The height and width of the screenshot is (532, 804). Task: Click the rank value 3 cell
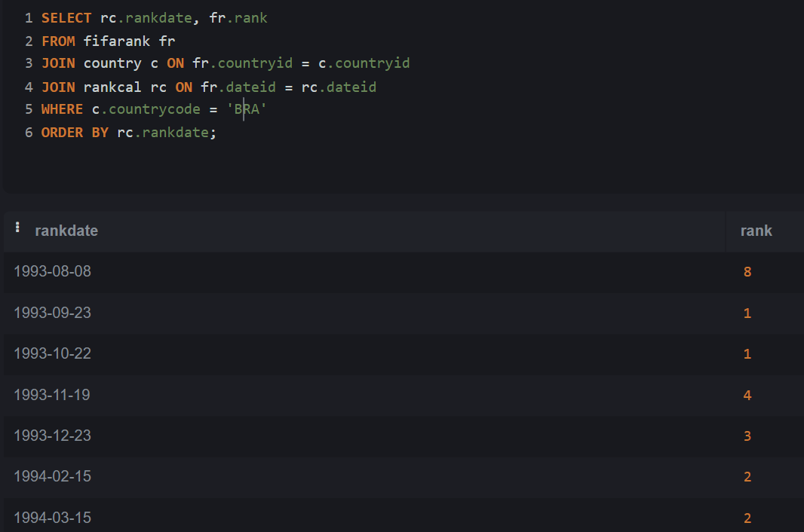(x=747, y=436)
